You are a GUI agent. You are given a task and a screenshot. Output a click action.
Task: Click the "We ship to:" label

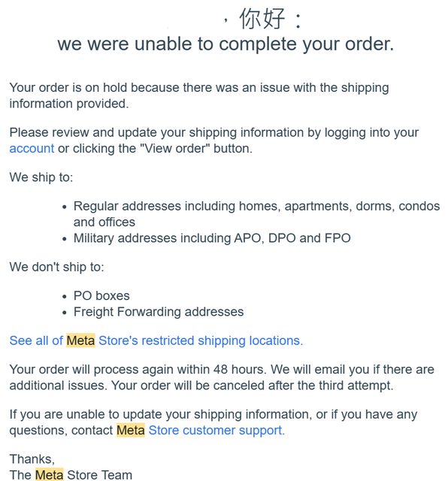(x=41, y=177)
